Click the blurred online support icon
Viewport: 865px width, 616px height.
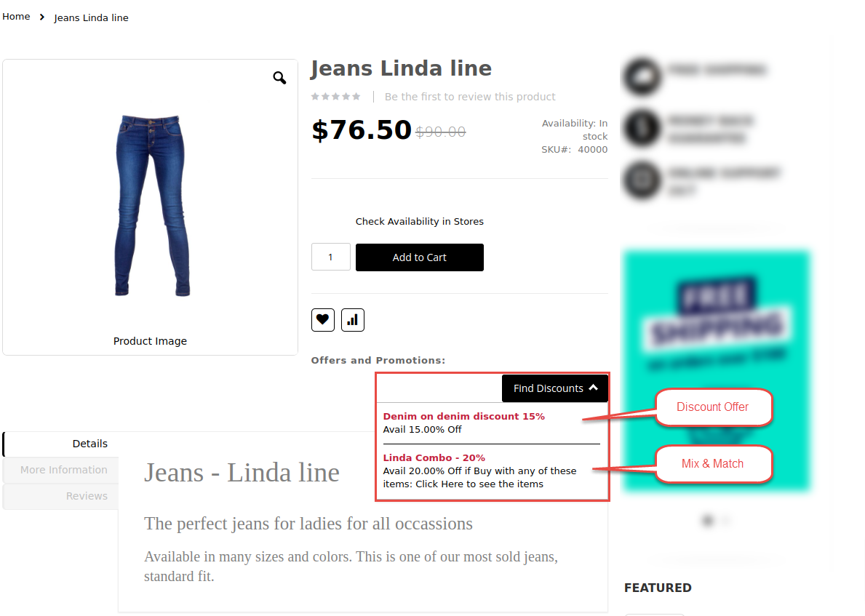642,180
